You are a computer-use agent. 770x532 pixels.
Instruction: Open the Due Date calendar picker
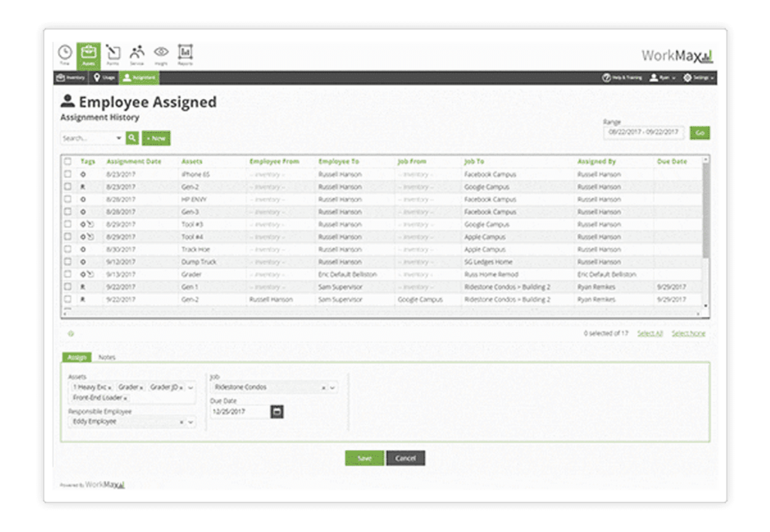276,412
